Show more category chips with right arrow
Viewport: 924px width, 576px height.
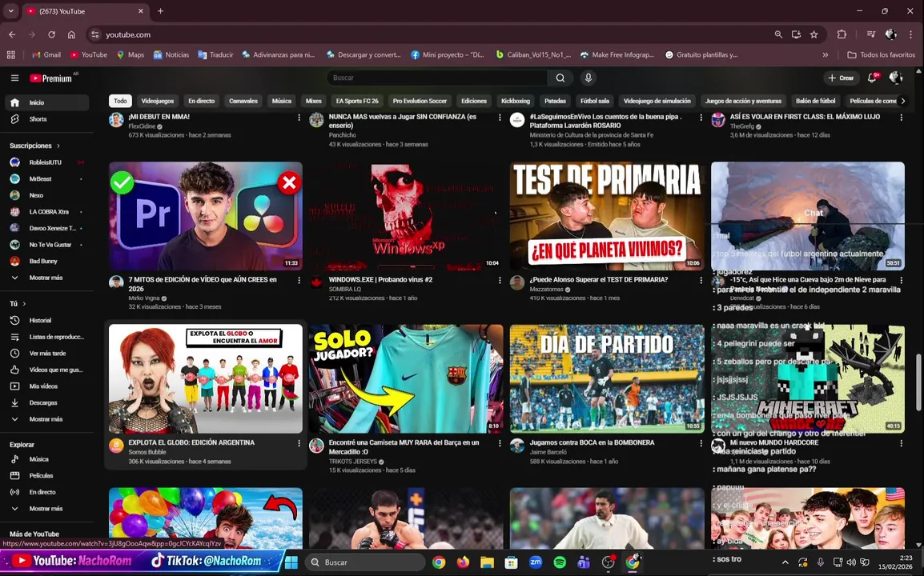click(x=903, y=101)
